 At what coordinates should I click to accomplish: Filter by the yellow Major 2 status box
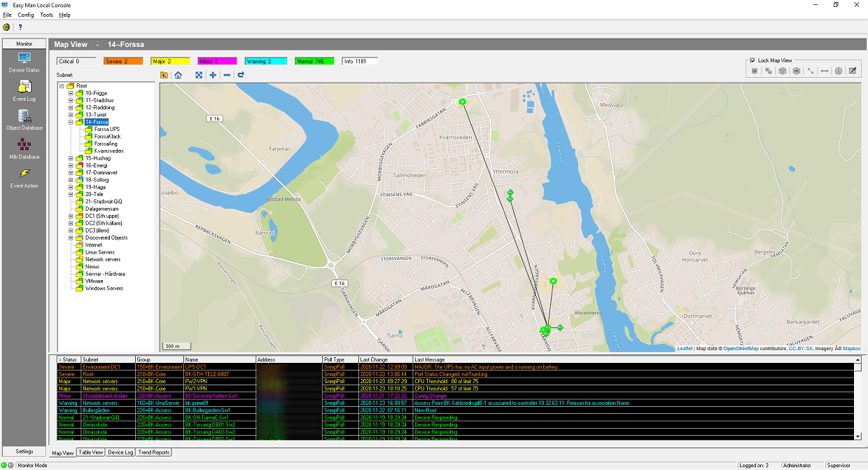click(x=171, y=62)
